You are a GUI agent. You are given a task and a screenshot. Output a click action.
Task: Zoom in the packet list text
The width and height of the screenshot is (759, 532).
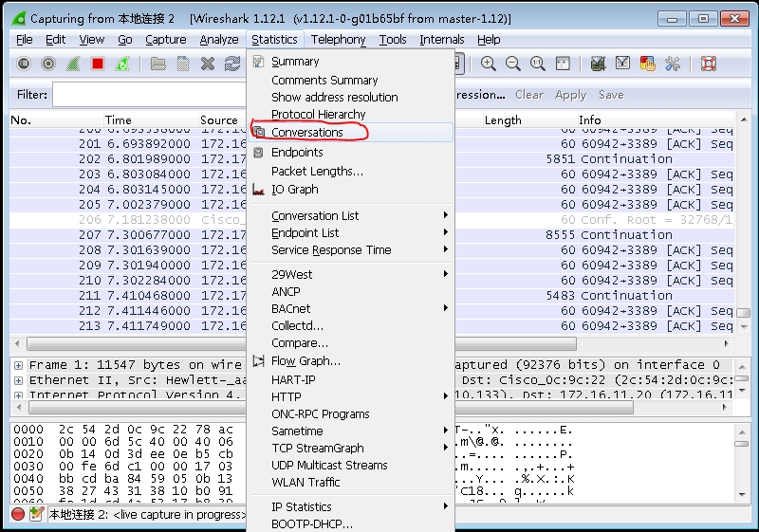pyautogui.click(x=488, y=64)
